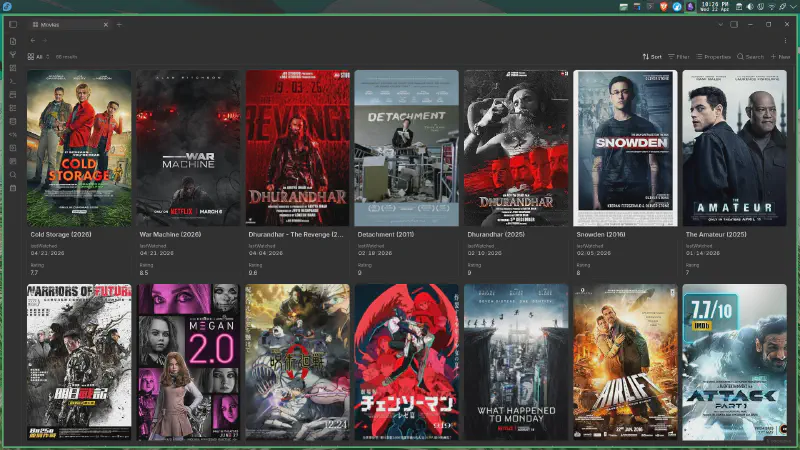Open the Attack Part 1 poster
Image resolution: width=800 pixels, height=450 pixels.
(x=734, y=362)
